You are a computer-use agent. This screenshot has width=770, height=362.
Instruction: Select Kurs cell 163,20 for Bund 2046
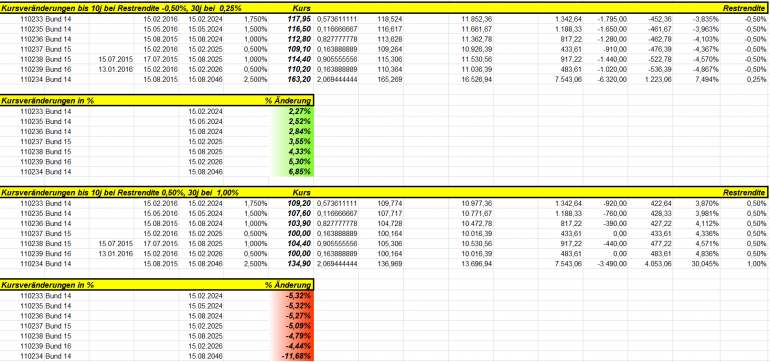pyautogui.click(x=291, y=80)
